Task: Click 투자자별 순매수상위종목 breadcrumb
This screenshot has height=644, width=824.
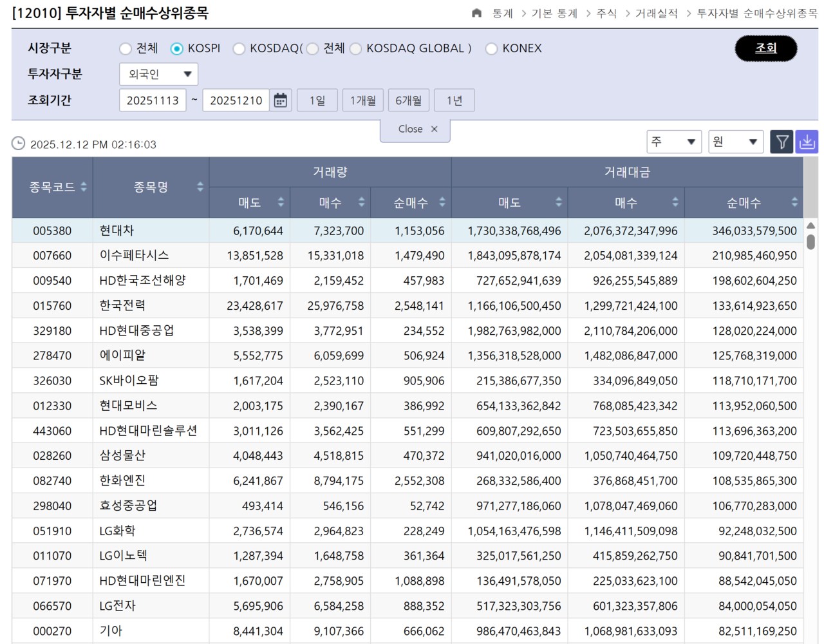Action: pyautogui.click(x=757, y=14)
